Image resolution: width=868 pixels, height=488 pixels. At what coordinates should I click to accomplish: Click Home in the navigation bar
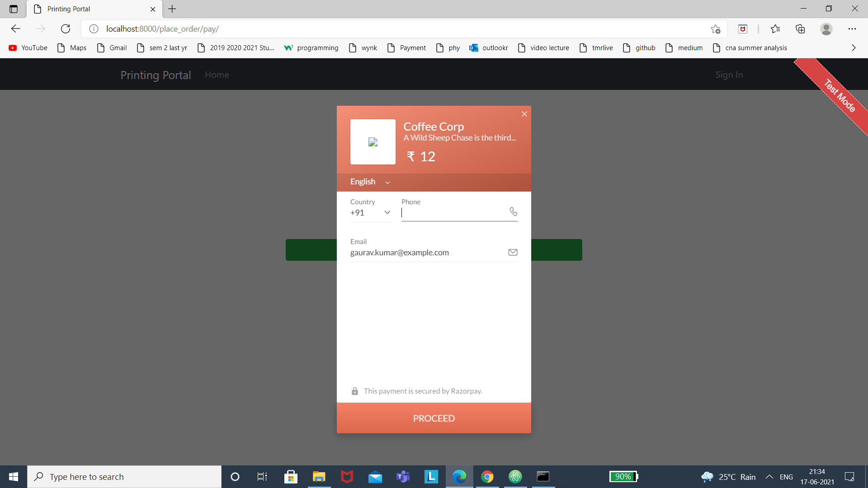217,75
